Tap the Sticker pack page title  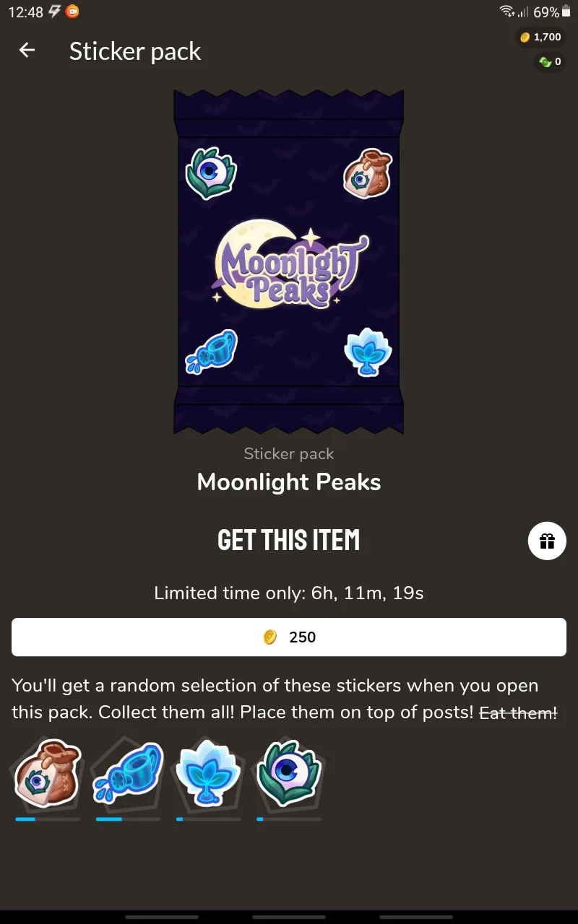[135, 51]
